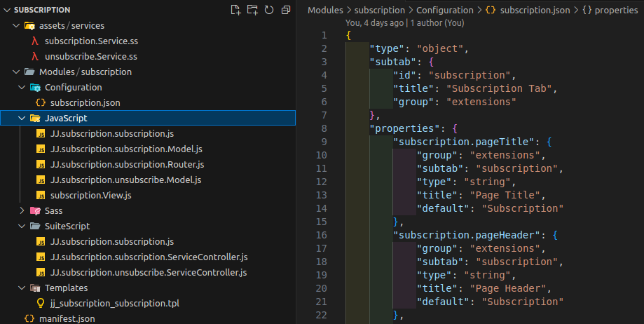
Task: Collapse the Templates folder
Action: point(66,288)
